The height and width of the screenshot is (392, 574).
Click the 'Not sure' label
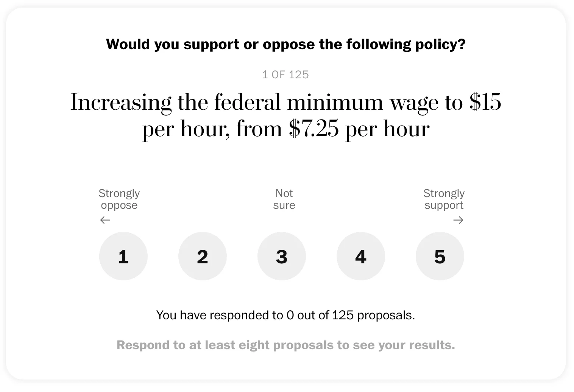284,199
